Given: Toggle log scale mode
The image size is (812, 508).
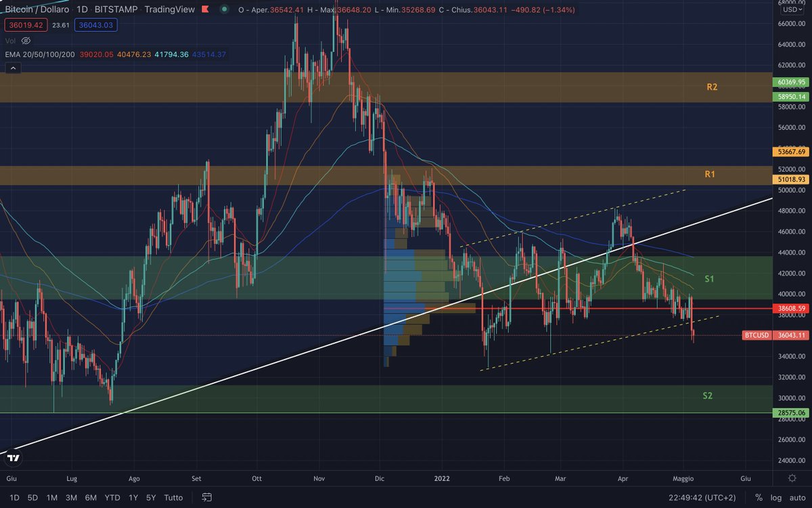Looking at the screenshot, I should 775,497.
